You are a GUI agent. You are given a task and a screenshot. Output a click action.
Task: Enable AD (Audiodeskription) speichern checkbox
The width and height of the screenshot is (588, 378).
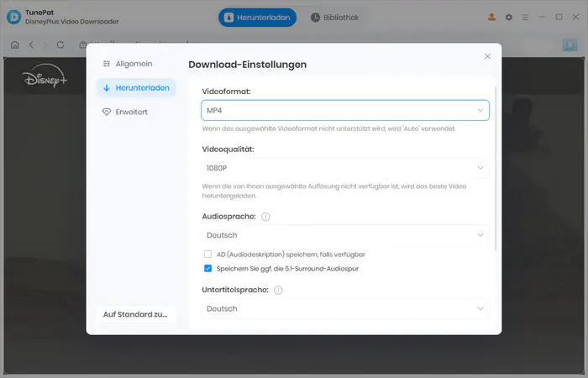[x=207, y=255]
